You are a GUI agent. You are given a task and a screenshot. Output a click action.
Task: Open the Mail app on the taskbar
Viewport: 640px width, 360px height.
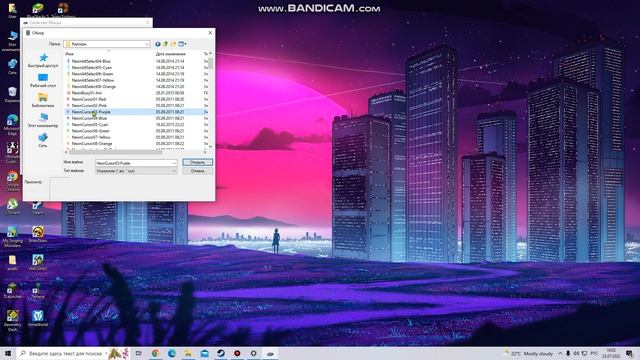(x=204, y=353)
